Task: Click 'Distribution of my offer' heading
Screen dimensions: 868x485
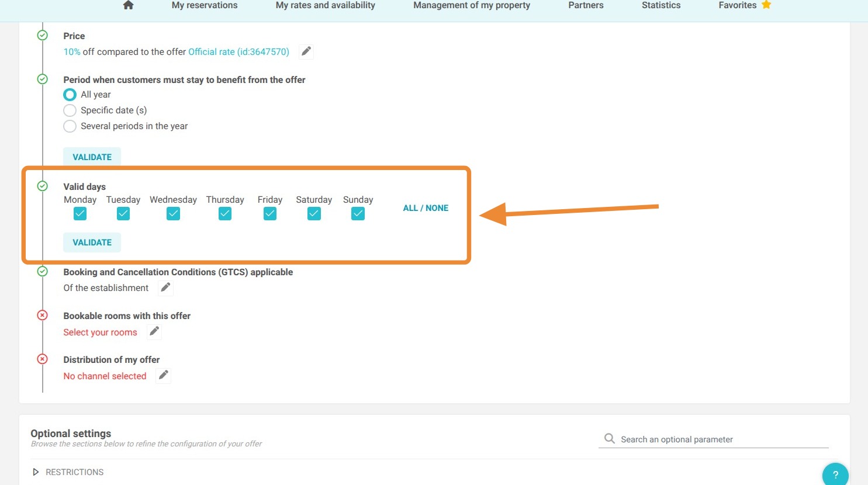Action: 111,360
